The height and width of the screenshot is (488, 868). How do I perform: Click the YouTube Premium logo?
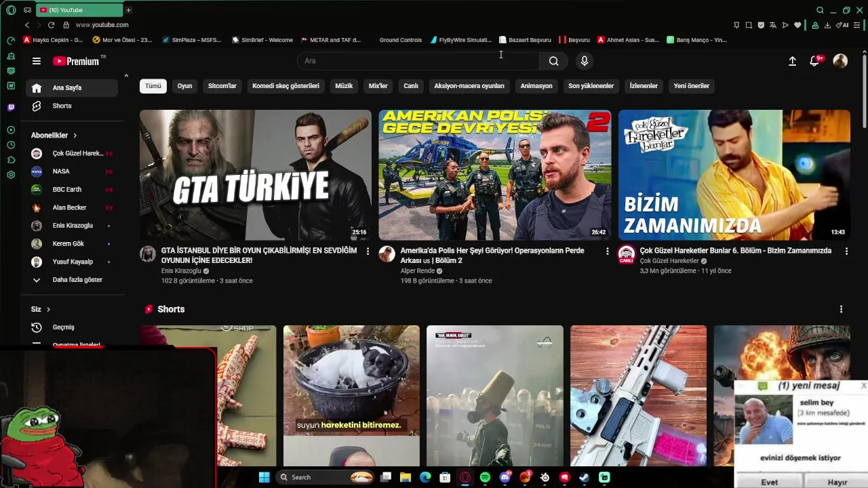76,61
